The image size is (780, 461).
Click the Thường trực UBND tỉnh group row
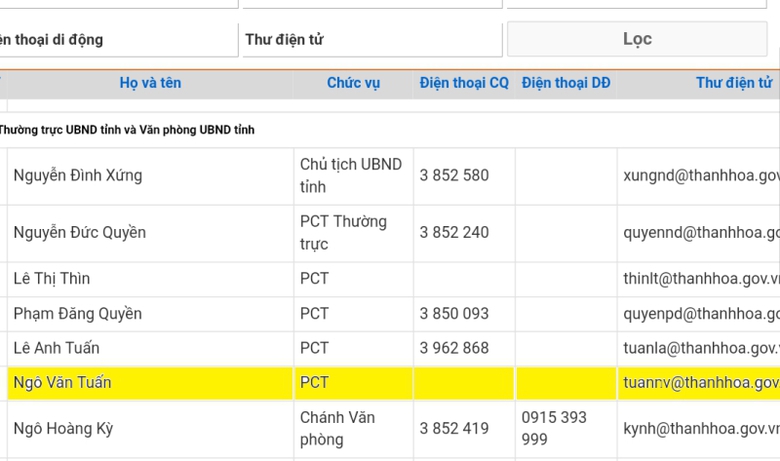(x=126, y=130)
